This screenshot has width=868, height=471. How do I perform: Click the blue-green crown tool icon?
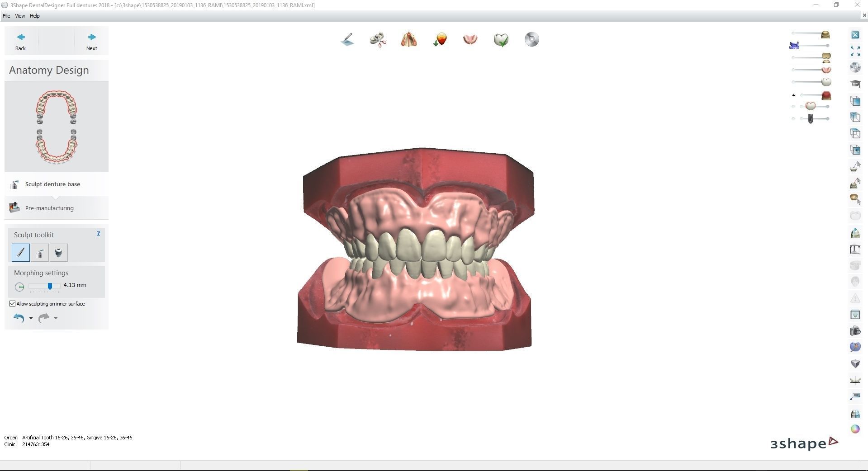click(855, 233)
